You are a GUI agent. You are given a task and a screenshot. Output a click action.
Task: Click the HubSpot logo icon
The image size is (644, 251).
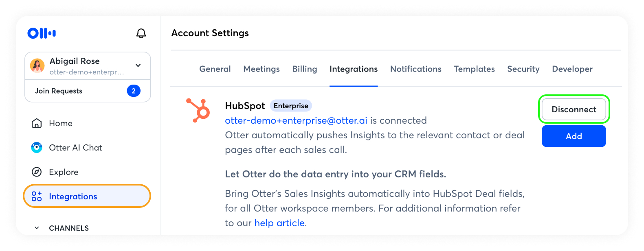click(198, 110)
